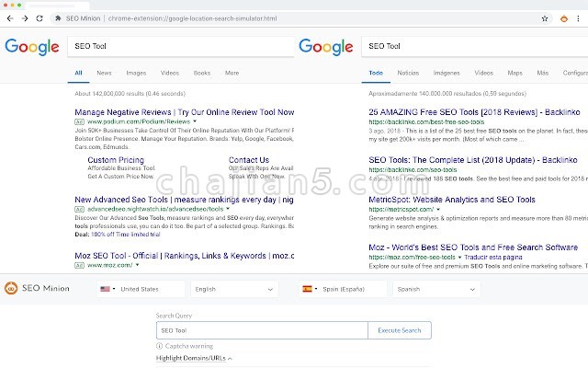Click the browser address bar URL
588x368 pixels.
pyautogui.click(x=192, y=18)
